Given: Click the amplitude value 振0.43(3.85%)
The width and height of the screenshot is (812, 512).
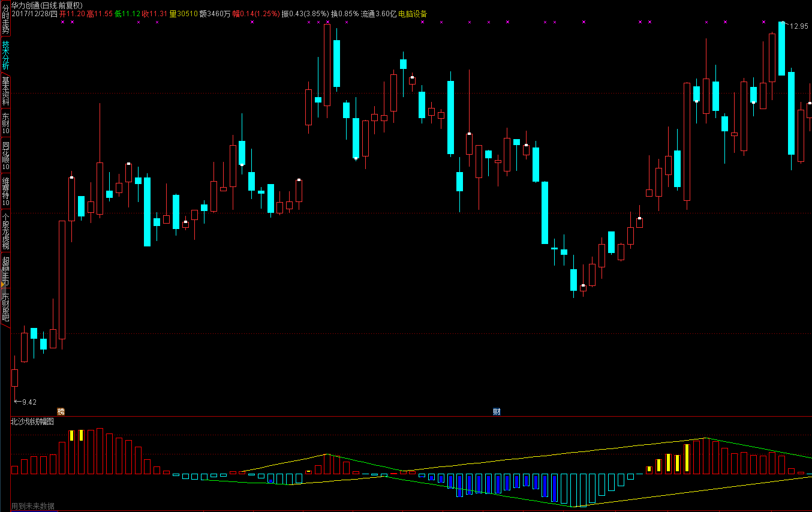Looking at the screenshot, I should pyautogui.click(x=305, y=13).
